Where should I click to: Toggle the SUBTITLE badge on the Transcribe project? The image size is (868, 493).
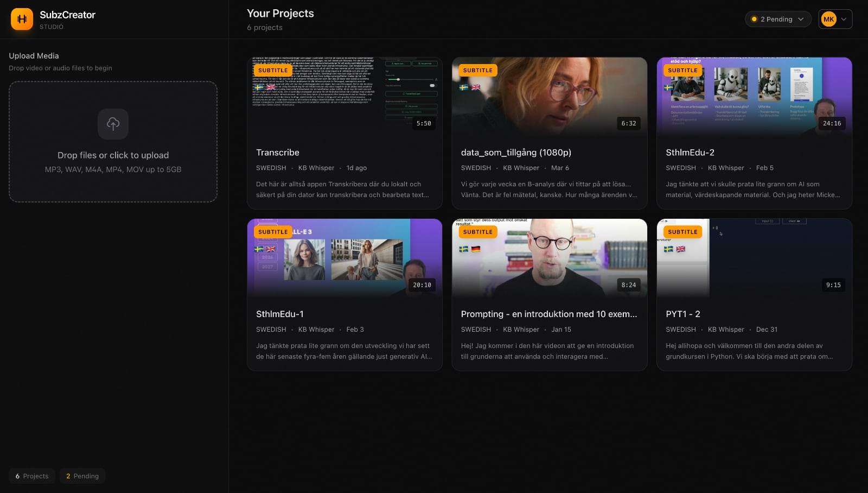click(x=273, y=70)
